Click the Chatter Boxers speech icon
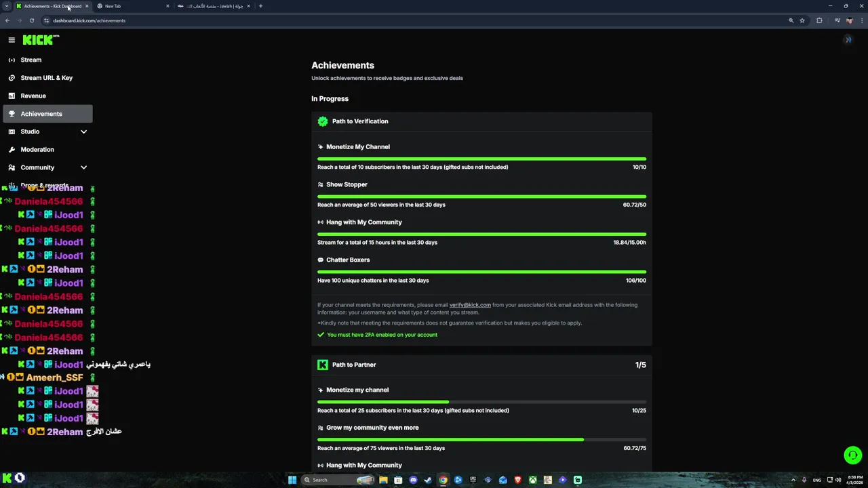Screen dimensions: 868x488 tap(321, 260)
